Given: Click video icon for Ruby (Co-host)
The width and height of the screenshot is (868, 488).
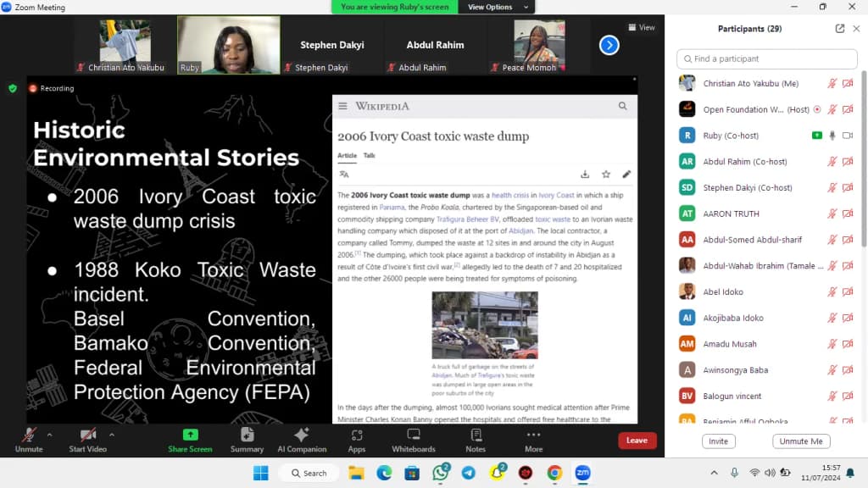Looking at the screenshot, I should point(848,136).
